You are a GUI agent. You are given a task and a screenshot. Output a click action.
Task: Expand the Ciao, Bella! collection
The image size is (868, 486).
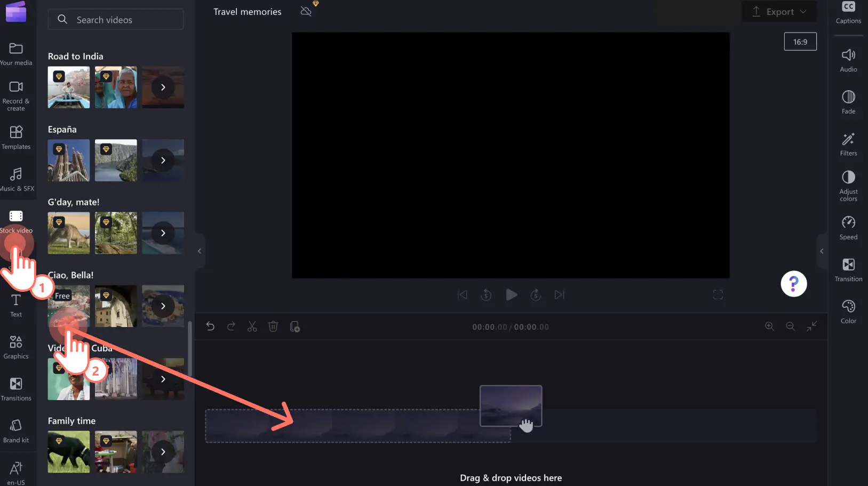(x=163, y=306)
